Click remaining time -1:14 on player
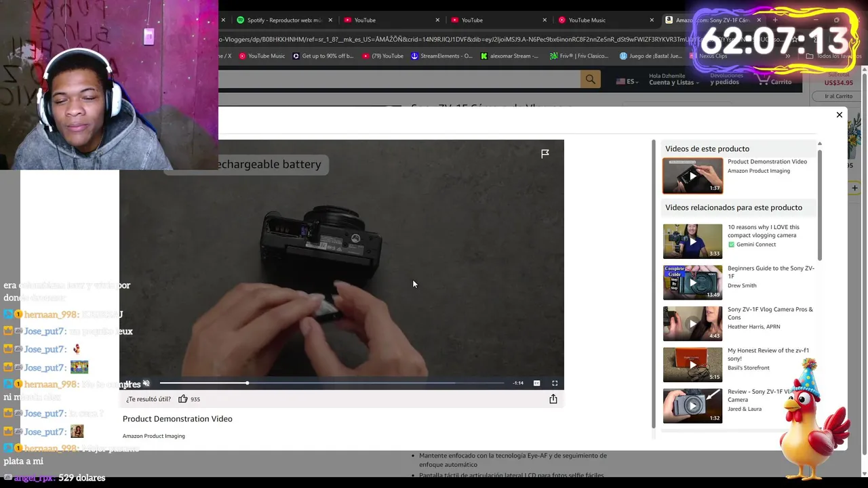 click(x=518, y=383)
